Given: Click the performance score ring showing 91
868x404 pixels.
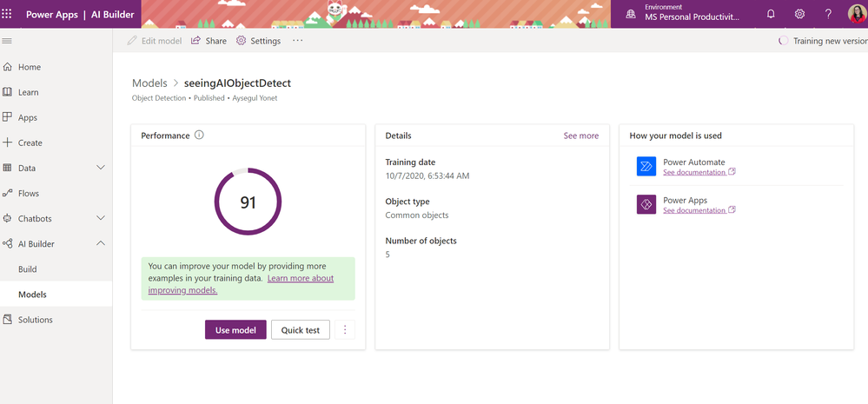Looking at the screenshot, I should [248, 202].
